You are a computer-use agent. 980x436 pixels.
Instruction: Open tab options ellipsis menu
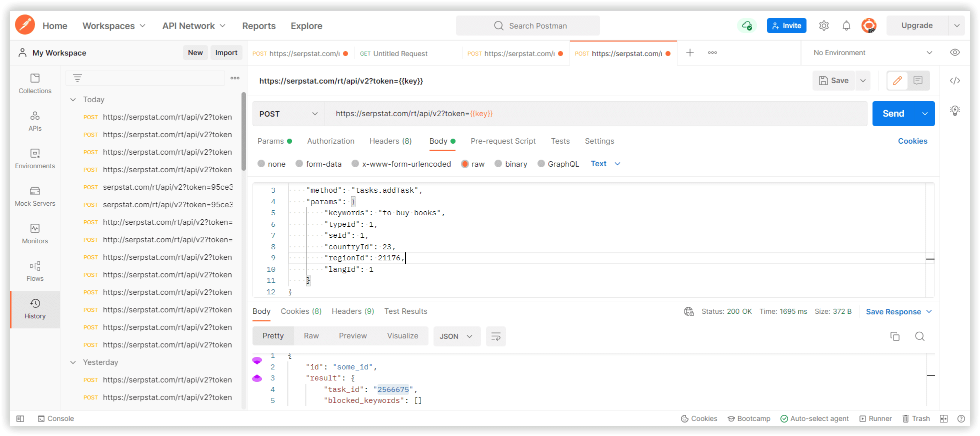tap(712, 53)
